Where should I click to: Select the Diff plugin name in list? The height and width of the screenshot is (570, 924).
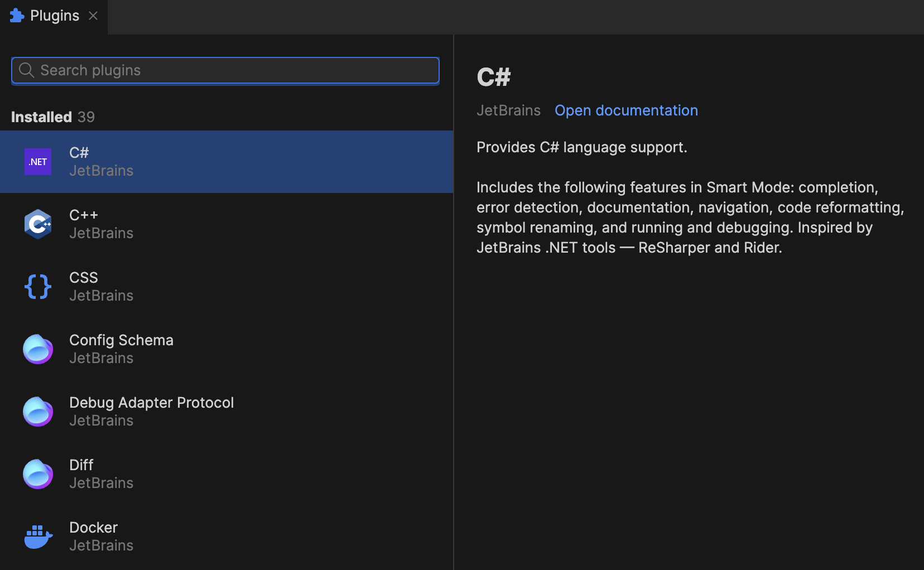tap(81, 465)
